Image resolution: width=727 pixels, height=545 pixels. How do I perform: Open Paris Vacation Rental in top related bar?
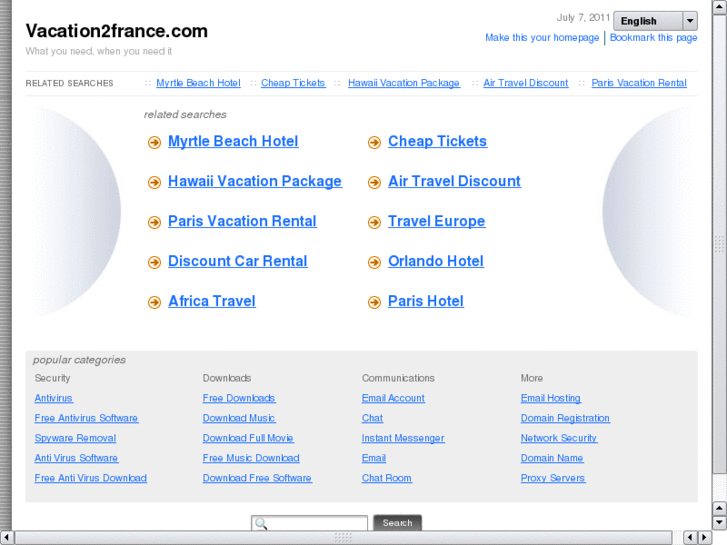click(x=639, y=83)
